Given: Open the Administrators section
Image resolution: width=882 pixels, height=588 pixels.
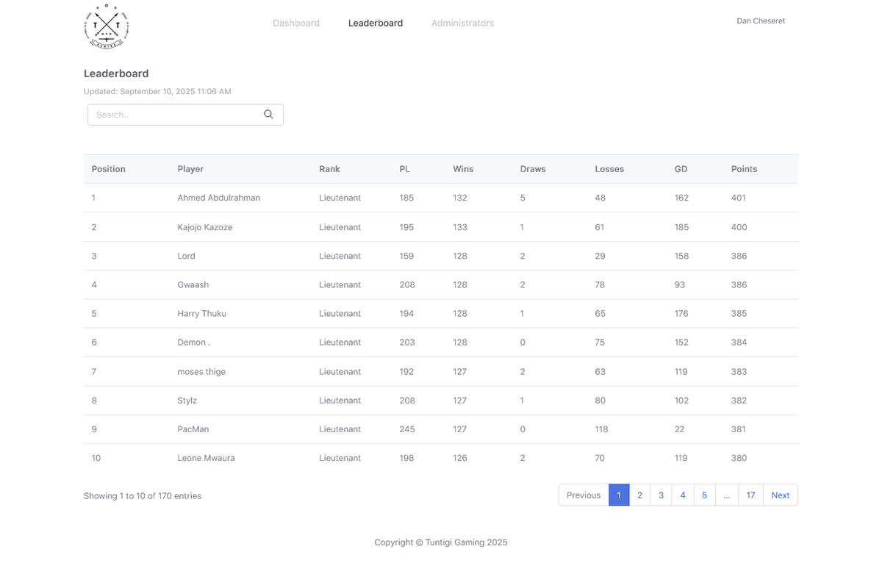Looking at the screenshot, I should pyautogui.click(x=462, y=23).
